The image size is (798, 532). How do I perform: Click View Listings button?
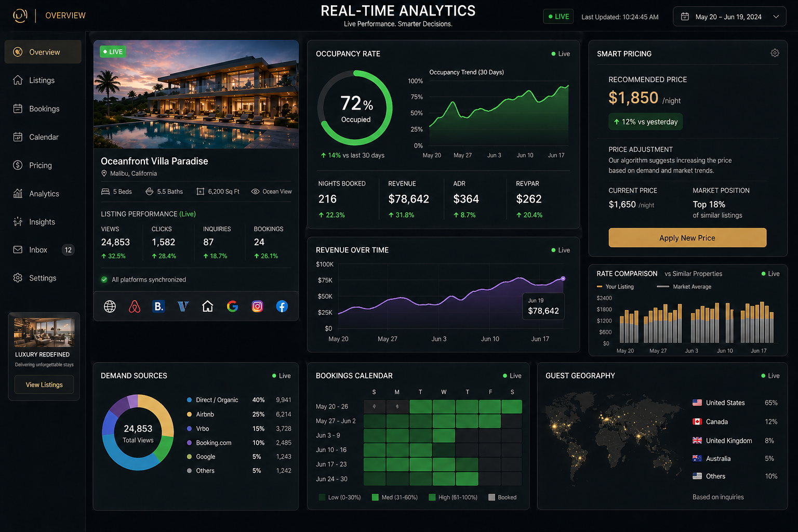coord(44,384)
